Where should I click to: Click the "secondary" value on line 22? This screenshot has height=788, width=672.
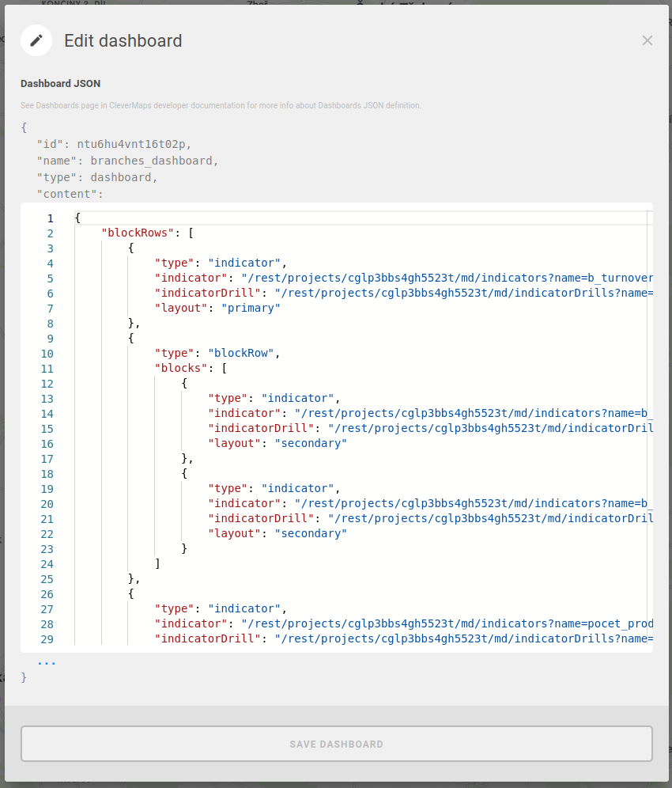tap(311, 534)
